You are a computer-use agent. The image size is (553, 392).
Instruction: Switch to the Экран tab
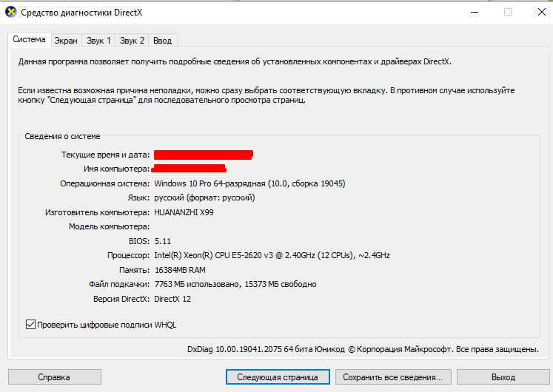click(x=66, y=41)
